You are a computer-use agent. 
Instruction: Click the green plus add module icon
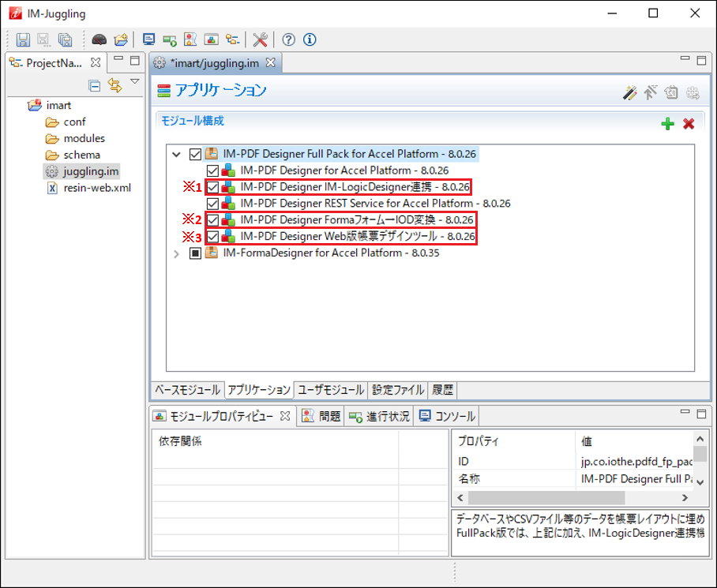click(667, 124)
